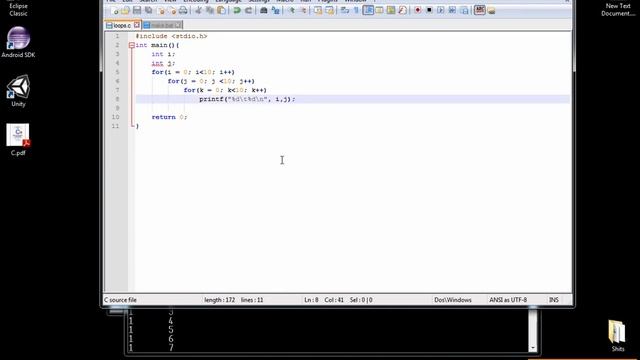The image size is (640, 360).
Task: Click the Close All toolbar icon
Action: tap(172, 10)
